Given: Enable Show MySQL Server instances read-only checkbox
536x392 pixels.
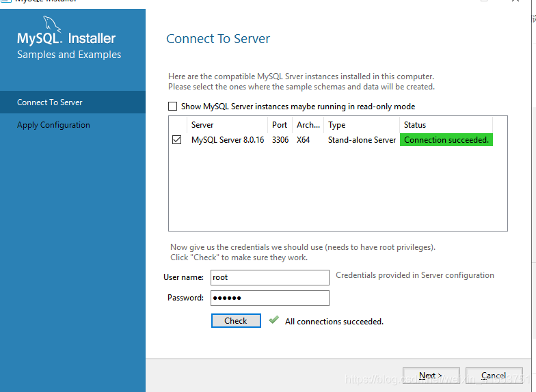Looking at the screenshot, I should pyautogui.click(x=172, y=107).
